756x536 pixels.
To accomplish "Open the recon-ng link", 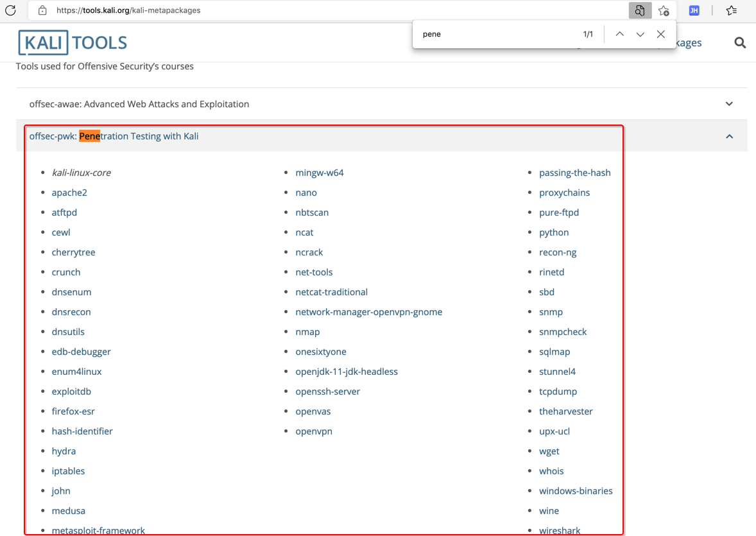I will [558, 252].
